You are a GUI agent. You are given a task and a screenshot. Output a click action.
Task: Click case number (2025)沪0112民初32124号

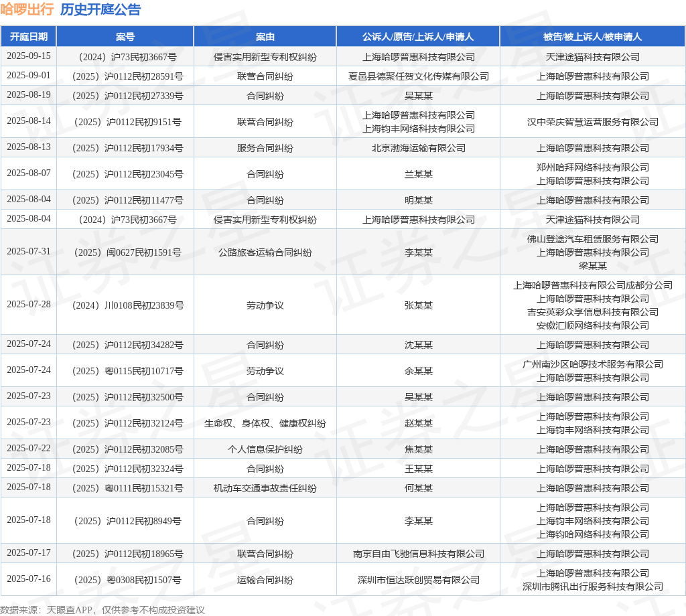coord(127,424)
